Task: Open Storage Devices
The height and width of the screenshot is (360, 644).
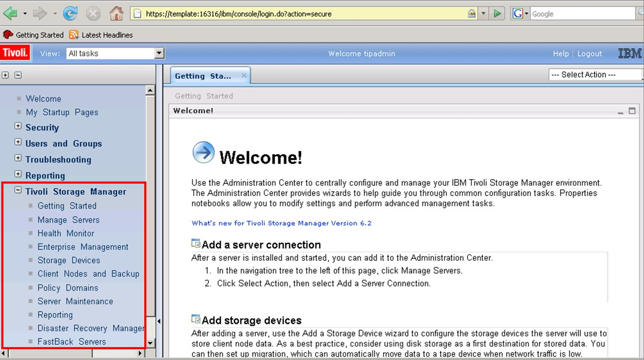Action: [69, 260]
